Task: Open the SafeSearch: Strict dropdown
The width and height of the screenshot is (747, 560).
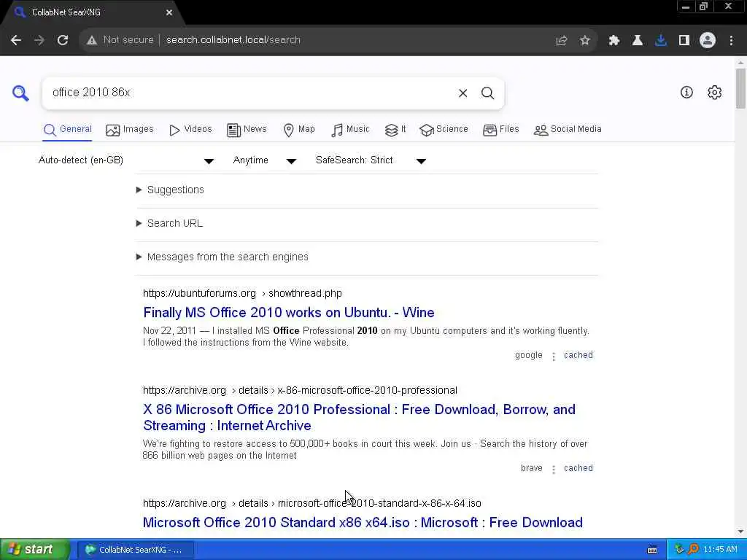Action: (371, 160)
